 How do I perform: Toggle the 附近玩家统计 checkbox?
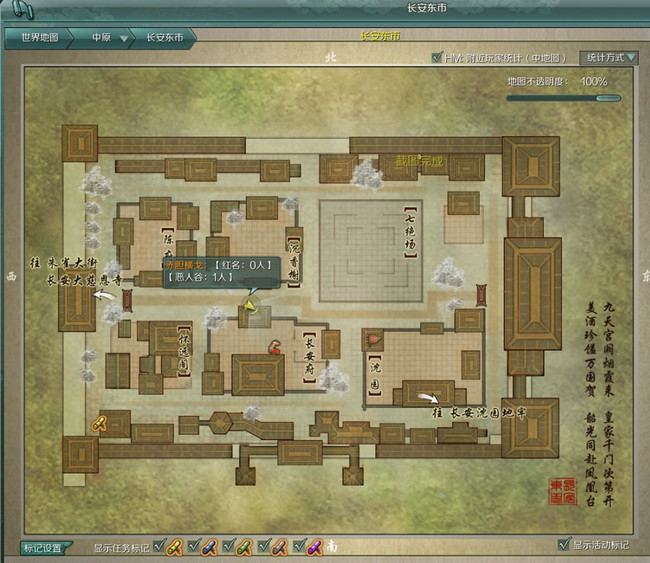tap(436, 58)
